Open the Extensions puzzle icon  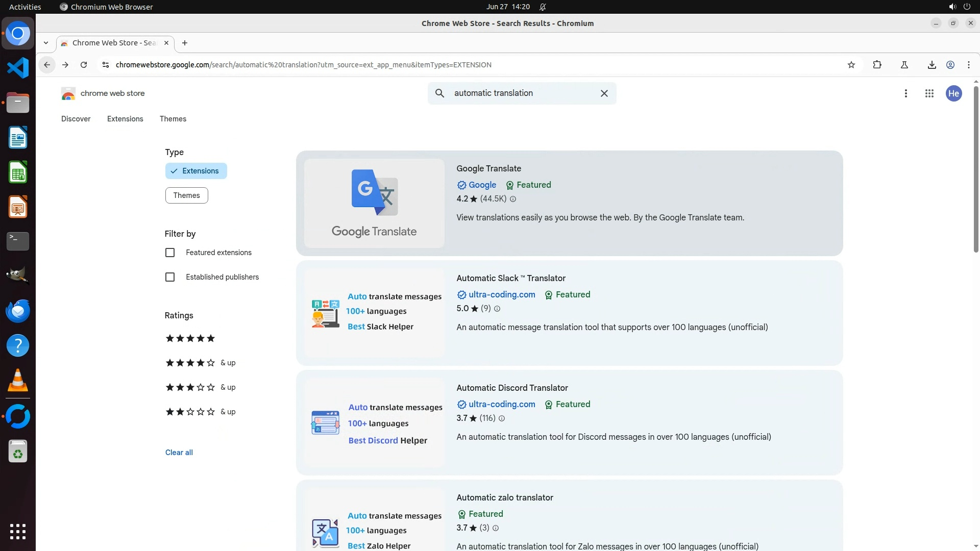[877, 65]
